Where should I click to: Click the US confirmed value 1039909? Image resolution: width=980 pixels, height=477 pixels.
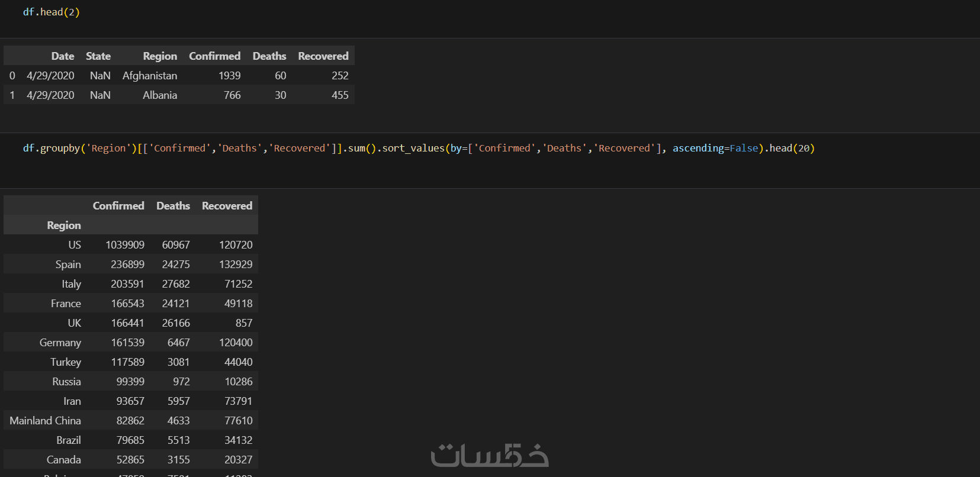tap(125, 245)
